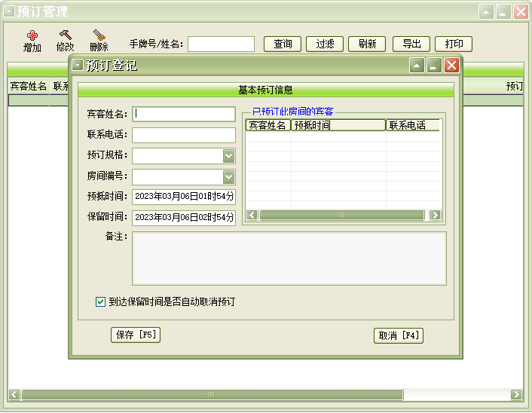Click the 保存 [F5] button
Image resolution: width=532 pixels, height=413 pixels.
coord(136,335)
